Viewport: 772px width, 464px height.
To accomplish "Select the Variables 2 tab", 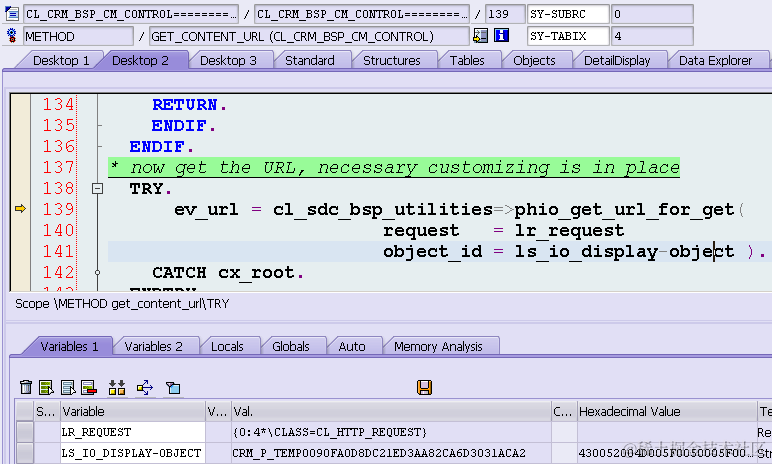I will [x=154, y=346].
